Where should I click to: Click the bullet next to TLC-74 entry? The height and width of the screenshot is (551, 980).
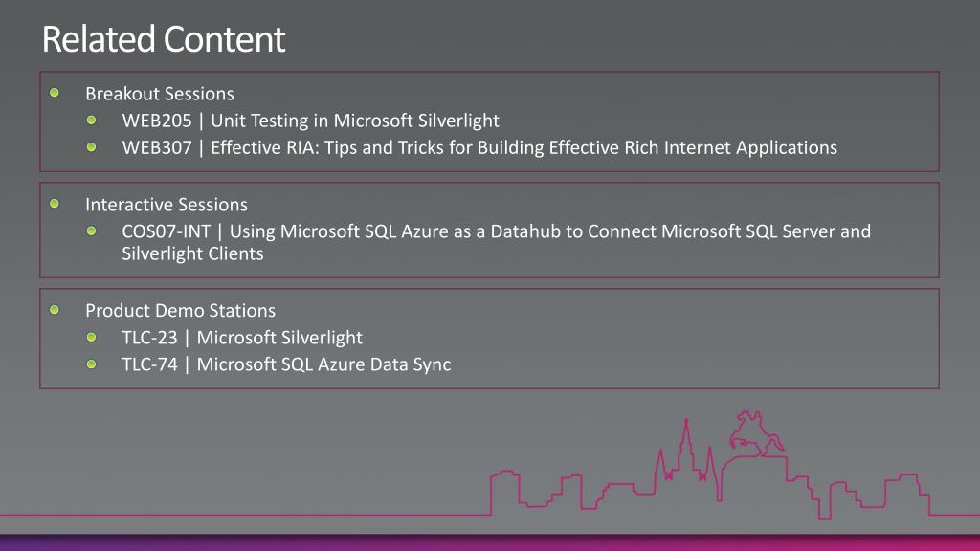(91, 364)
